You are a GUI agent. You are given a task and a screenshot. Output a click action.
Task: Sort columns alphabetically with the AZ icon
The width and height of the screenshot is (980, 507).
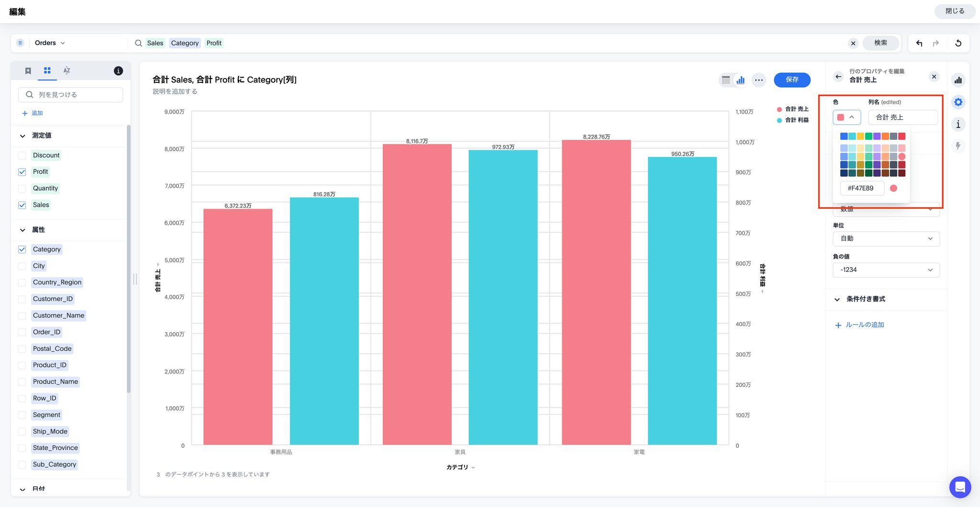coord(67,70)
